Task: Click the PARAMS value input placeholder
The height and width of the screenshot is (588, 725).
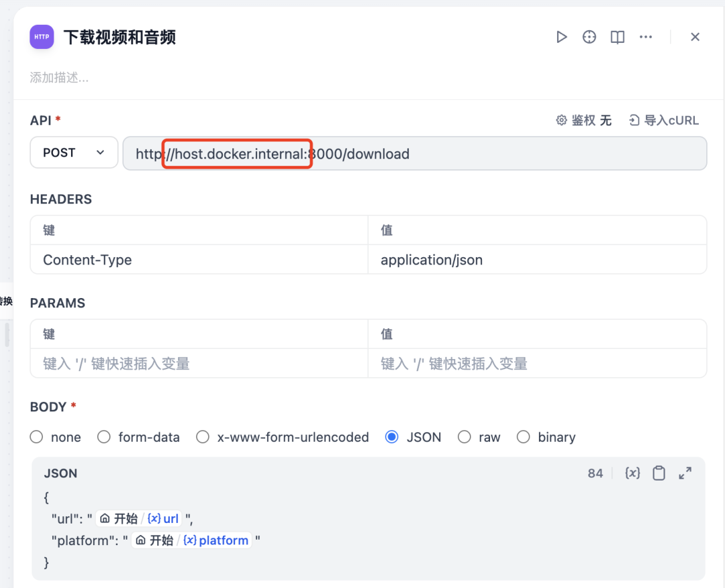Action: pyautogui.click(x=537, y=364)
